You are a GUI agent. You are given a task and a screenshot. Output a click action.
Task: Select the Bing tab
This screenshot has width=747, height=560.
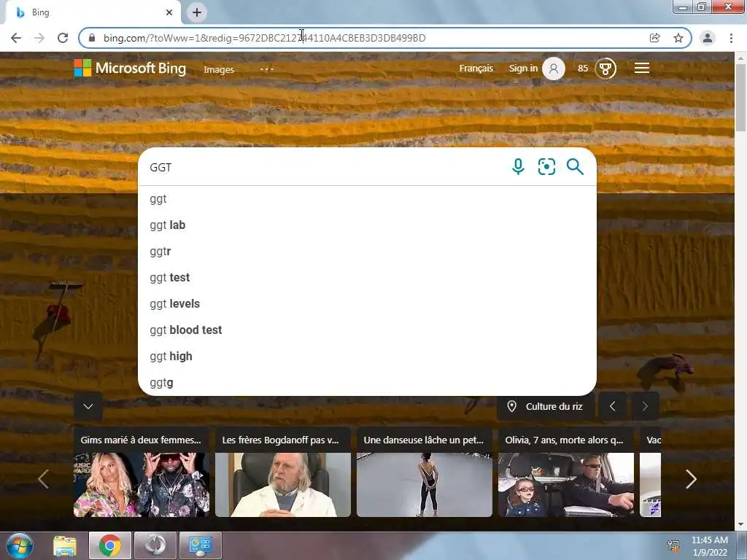(93, 12)
